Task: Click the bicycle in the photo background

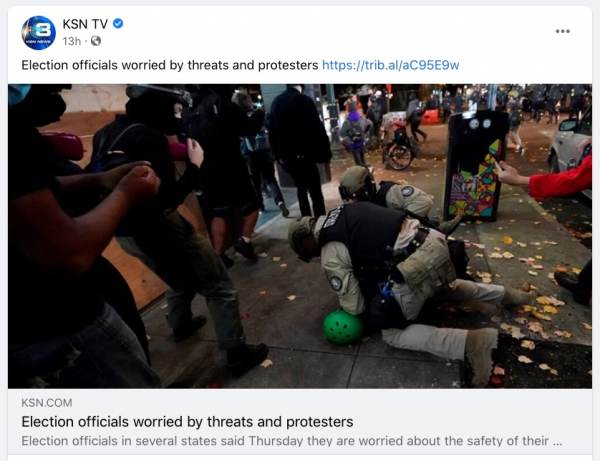Action: tap(399, 150)
